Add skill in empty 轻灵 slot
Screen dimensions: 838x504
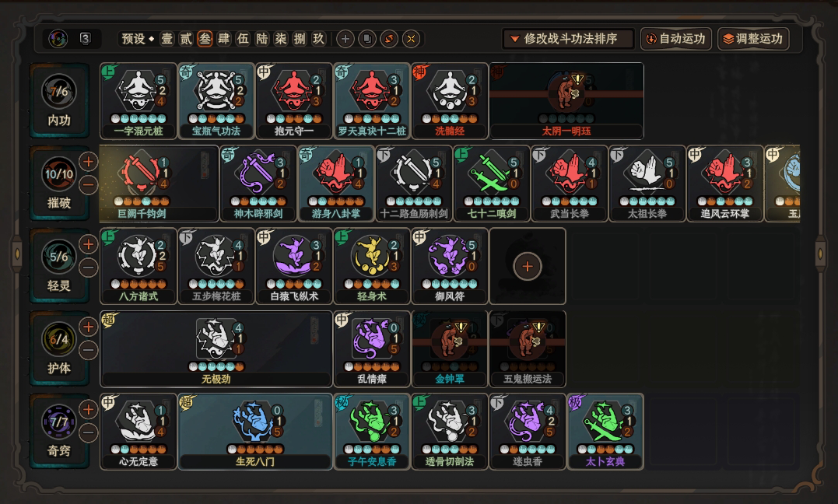[x=528, y=266]
